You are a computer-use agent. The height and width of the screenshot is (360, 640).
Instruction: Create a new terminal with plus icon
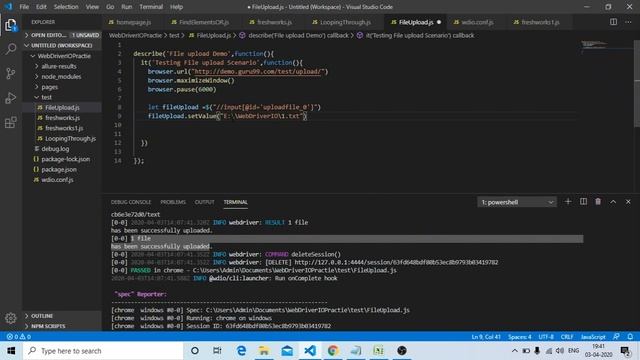tap(568, 202)
